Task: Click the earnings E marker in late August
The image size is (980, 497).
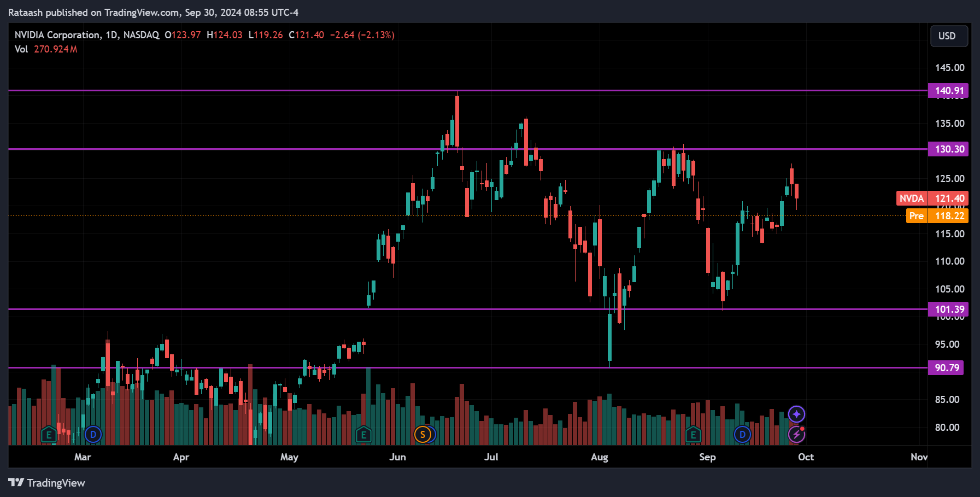Action: (x=693, y=435)
